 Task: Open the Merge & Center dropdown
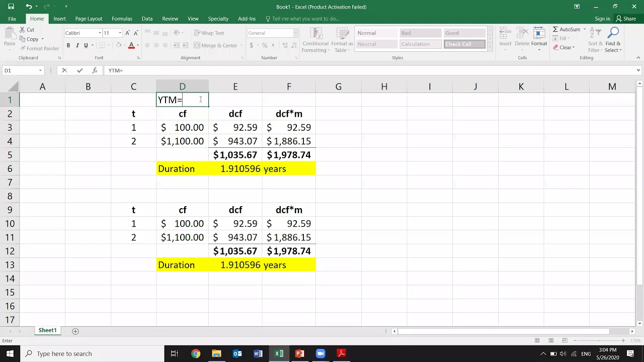click(x=240, y=45)
